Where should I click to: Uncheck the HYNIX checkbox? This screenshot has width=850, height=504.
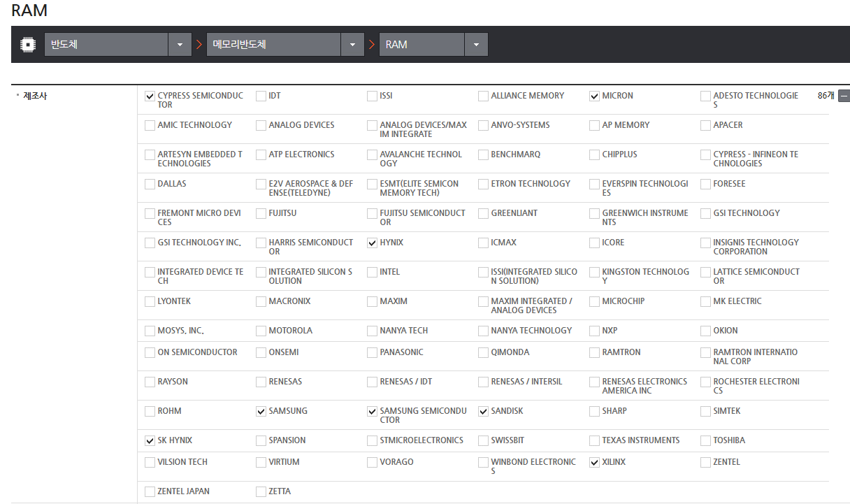coord(372,243)
